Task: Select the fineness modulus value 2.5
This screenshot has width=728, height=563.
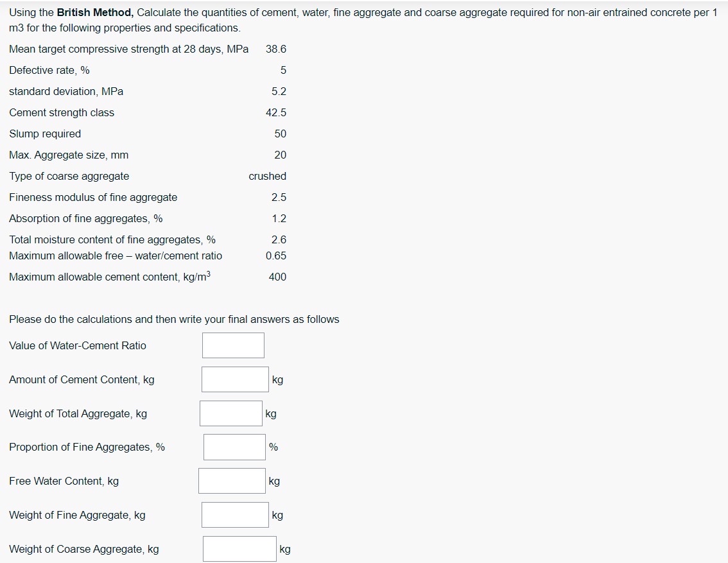Action: [x=280, y=197]
